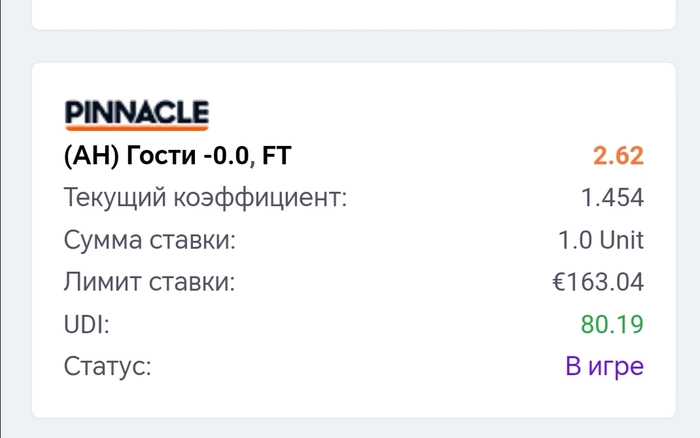Viewport: 700px width, 438px height.
Task: Click the Сумма ставки label
Action: click(150, 240)
